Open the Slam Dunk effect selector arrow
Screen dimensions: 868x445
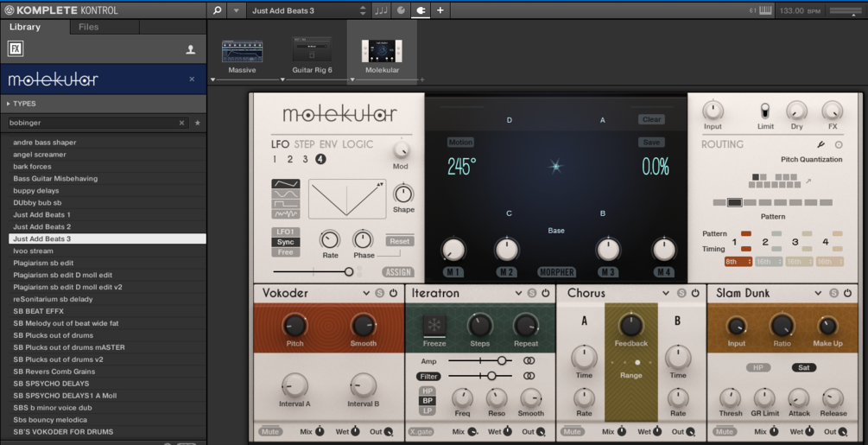(818, 293)
